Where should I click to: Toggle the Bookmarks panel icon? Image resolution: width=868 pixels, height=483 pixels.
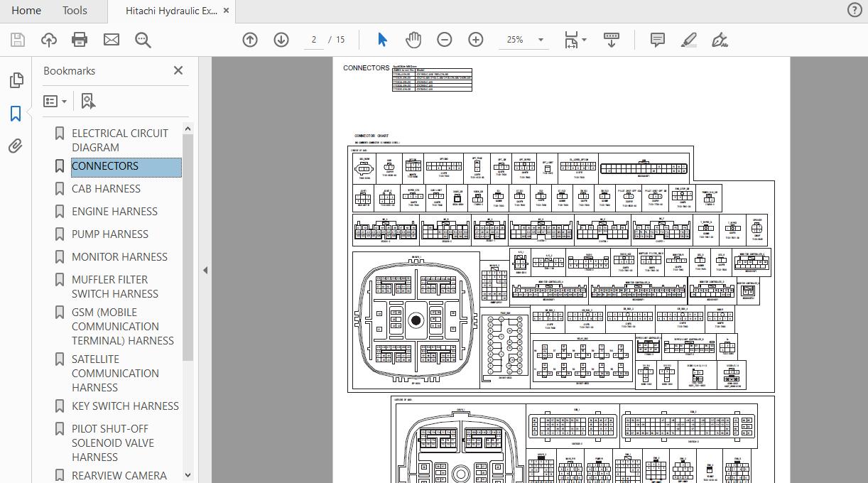tap(16, 113)
